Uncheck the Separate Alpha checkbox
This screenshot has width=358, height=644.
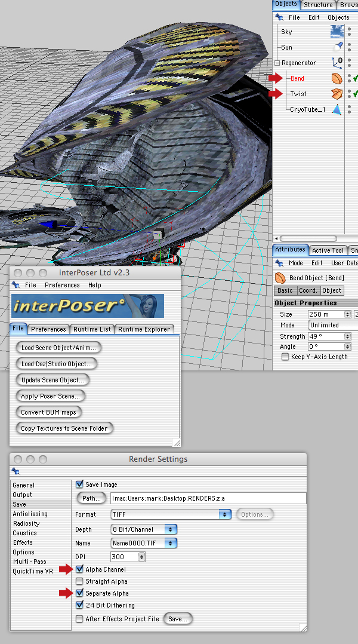79,593
